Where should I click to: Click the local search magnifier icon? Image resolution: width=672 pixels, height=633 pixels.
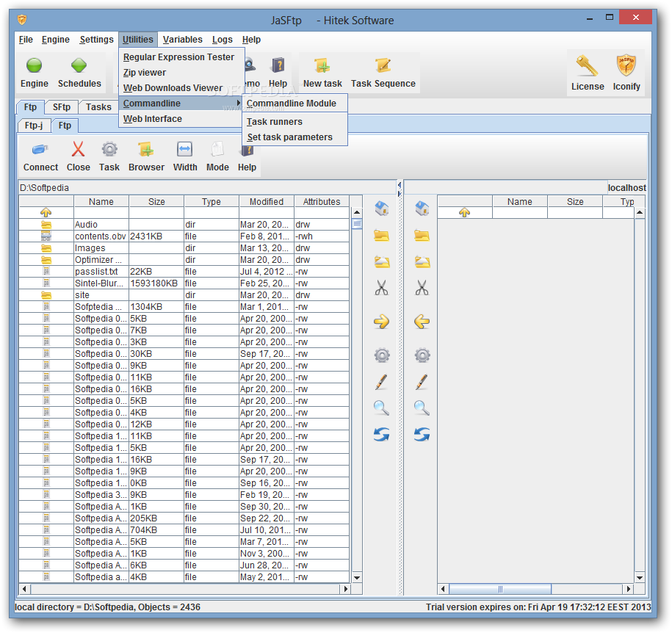pyautogui.click(x=381, y=408)
